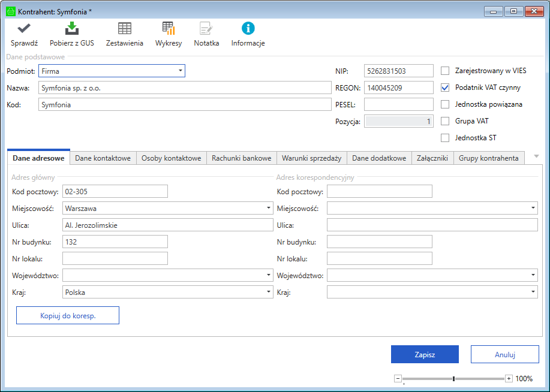Switch to Dane dodatkowe tab

coord(379,158)
